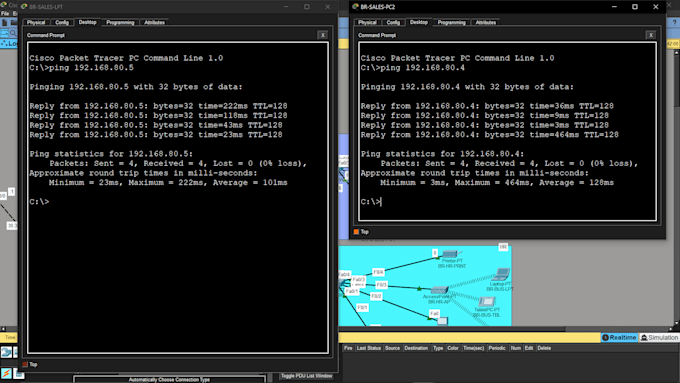The width and height of the screenshot is (680, 383).
Task: Select Desktop tab in BR-SALES-LPT window
Action: click(x=88, y=22)
